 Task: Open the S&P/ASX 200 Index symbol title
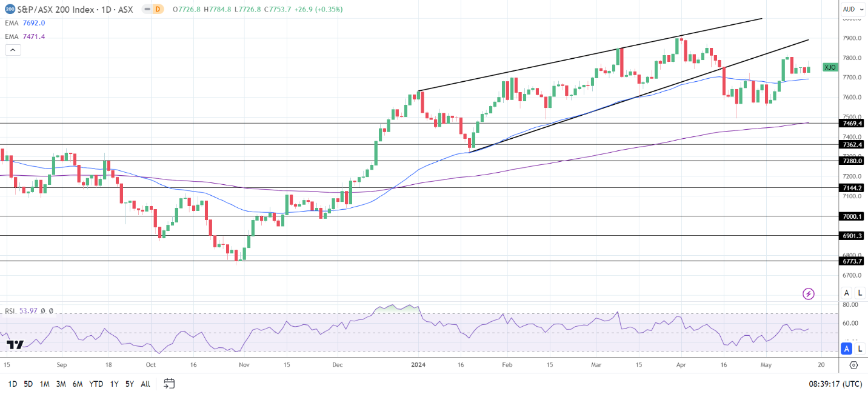76,9
